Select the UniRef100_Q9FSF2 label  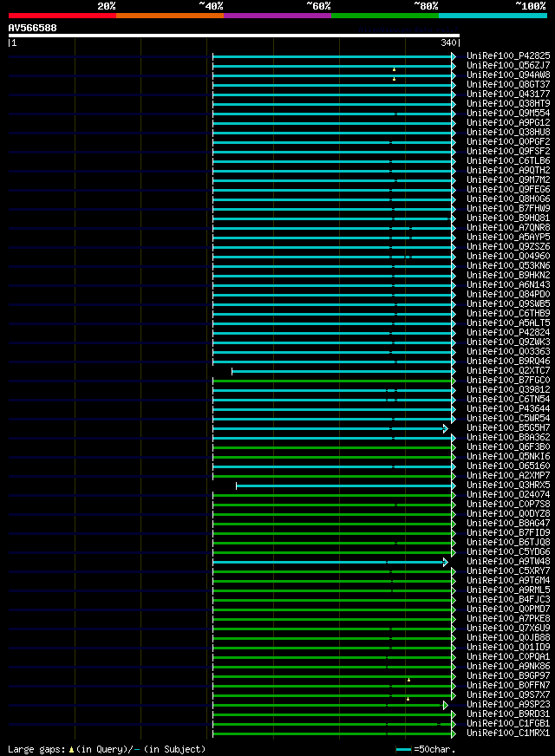[x=508, y=152]
